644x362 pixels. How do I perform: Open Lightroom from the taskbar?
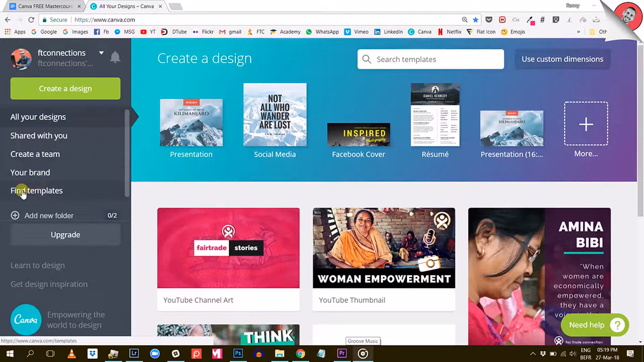click(x=134, y=354)
